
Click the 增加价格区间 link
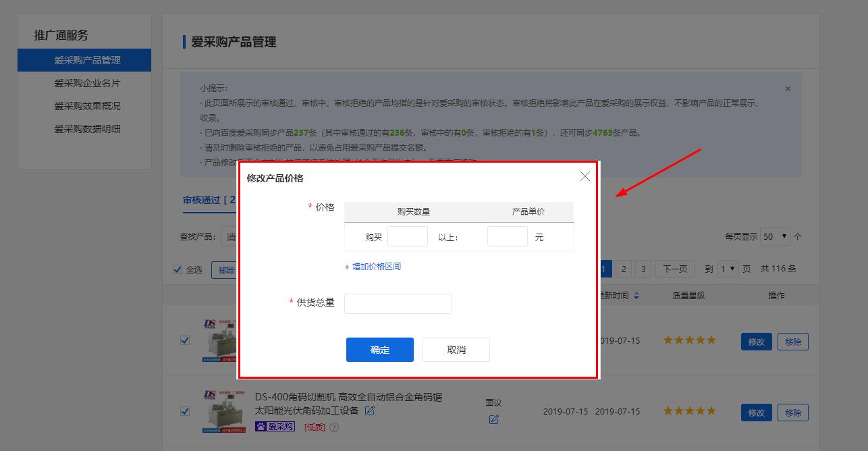tap(373, 267)
